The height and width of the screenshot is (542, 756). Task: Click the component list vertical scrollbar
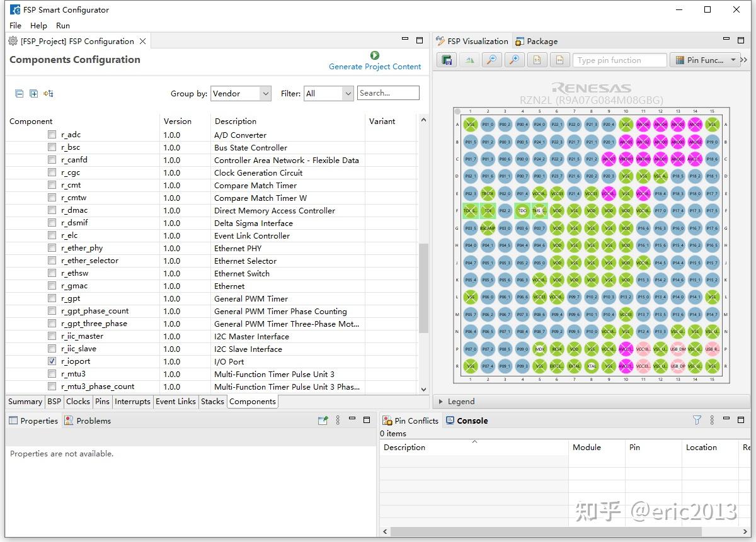pos(423,288)
